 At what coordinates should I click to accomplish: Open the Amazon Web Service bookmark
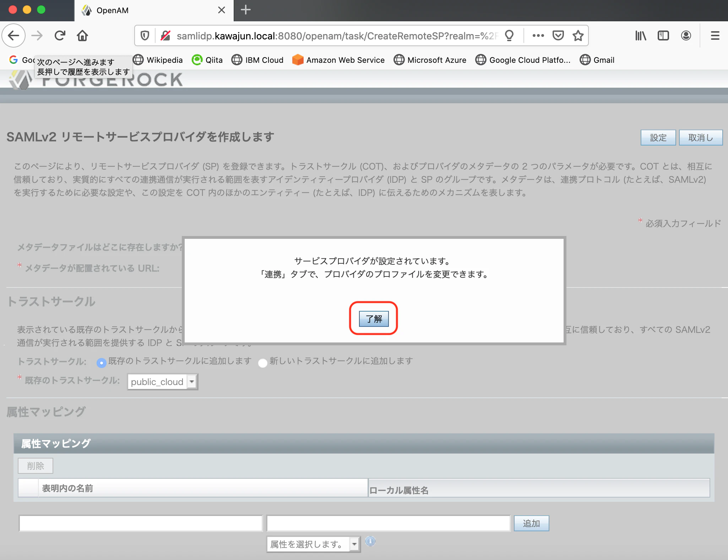pos(338,60)
